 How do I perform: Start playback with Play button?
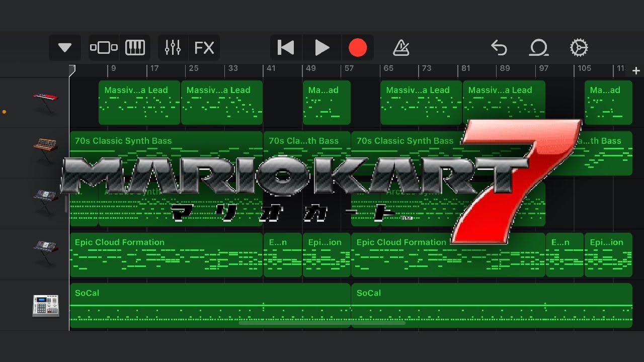click(322, 48)
